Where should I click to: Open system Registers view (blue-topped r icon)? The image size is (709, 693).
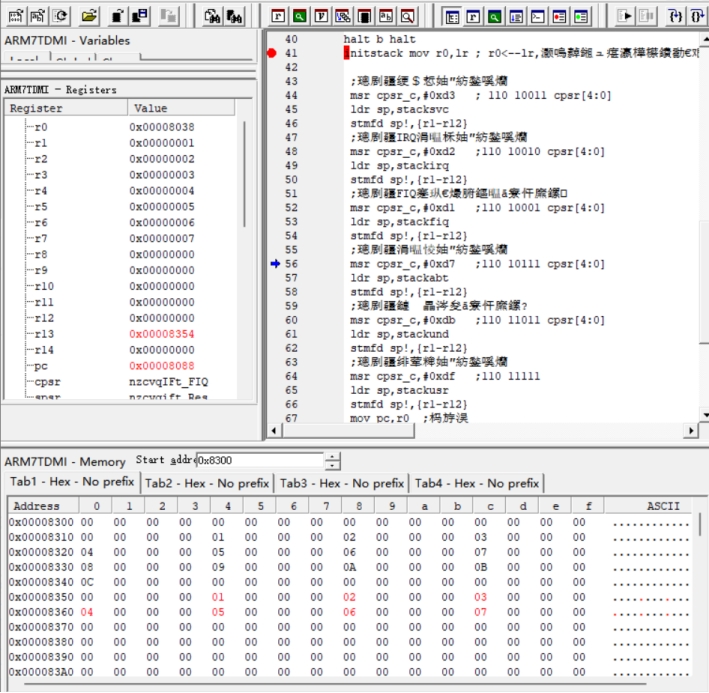tap(473, 17)
